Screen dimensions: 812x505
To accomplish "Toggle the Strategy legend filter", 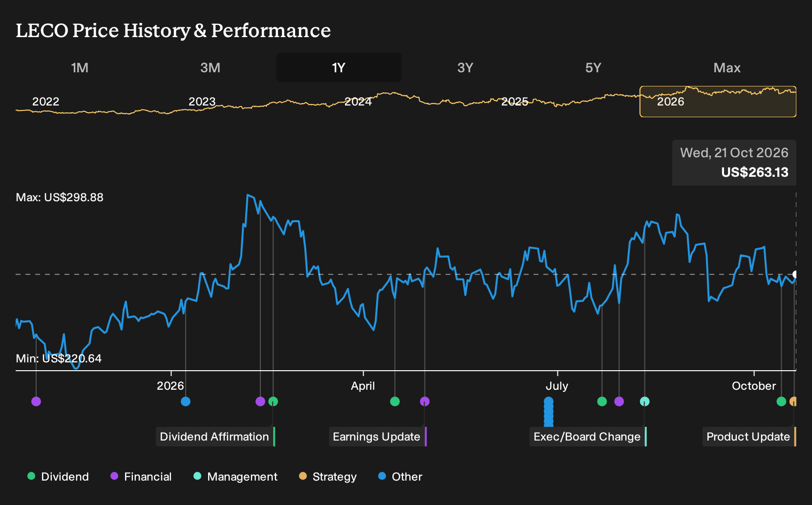I will tap(328, 477).
